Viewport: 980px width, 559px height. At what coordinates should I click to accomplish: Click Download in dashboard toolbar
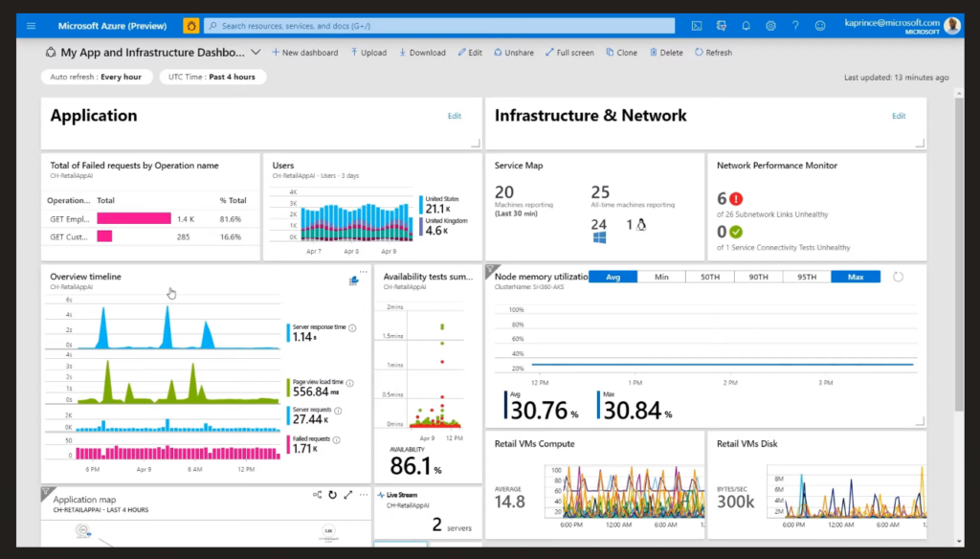[x=422, y=53]
